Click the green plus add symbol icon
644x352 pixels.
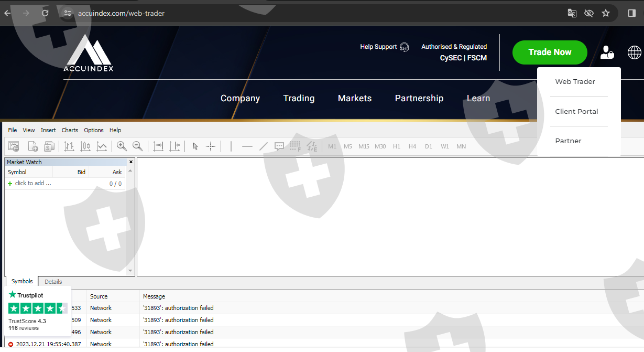10,184
